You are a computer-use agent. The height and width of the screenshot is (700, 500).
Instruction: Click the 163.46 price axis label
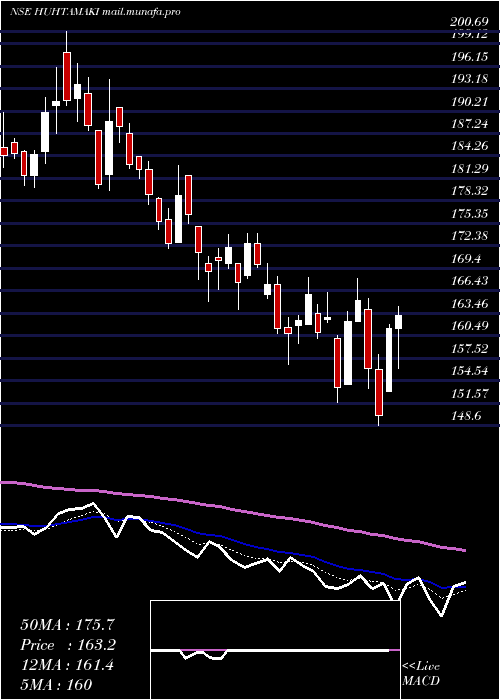pos(470,304)
